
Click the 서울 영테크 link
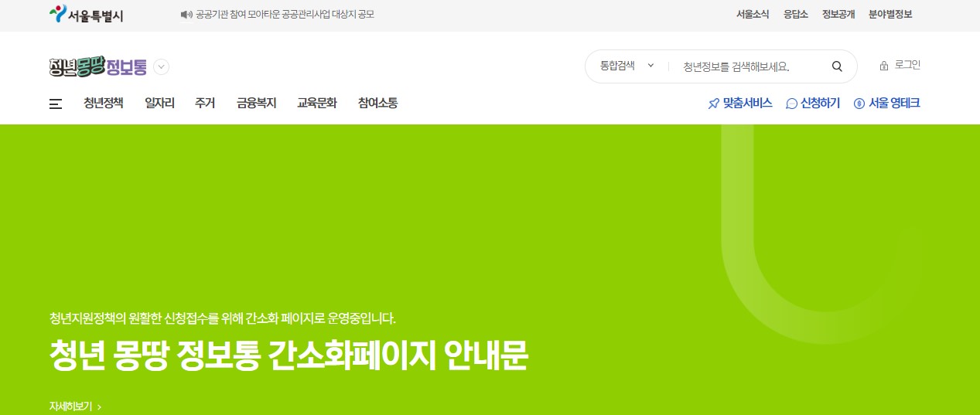click(894, 104)
